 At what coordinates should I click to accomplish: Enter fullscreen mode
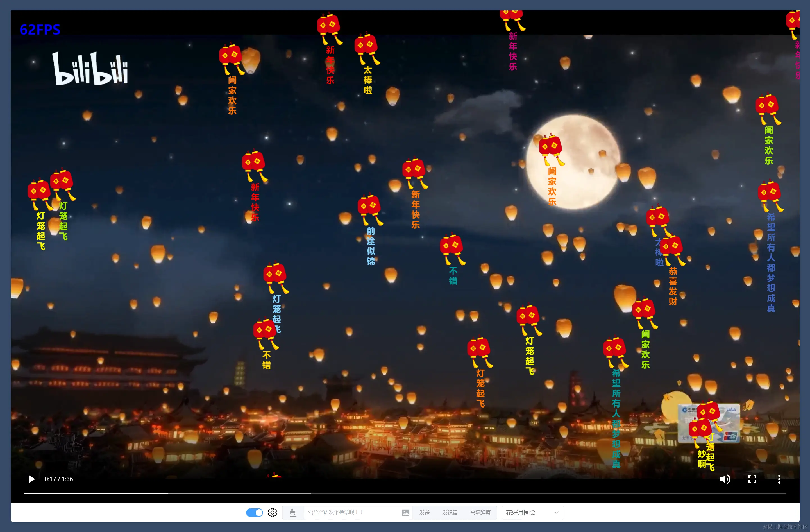(752, 479)
